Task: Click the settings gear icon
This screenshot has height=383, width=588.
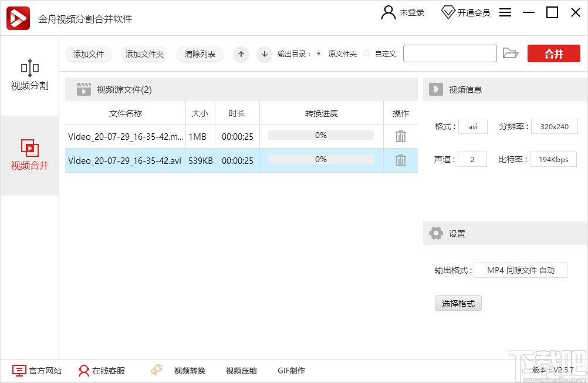Action: pyautogui.click(x=436, y=233)
